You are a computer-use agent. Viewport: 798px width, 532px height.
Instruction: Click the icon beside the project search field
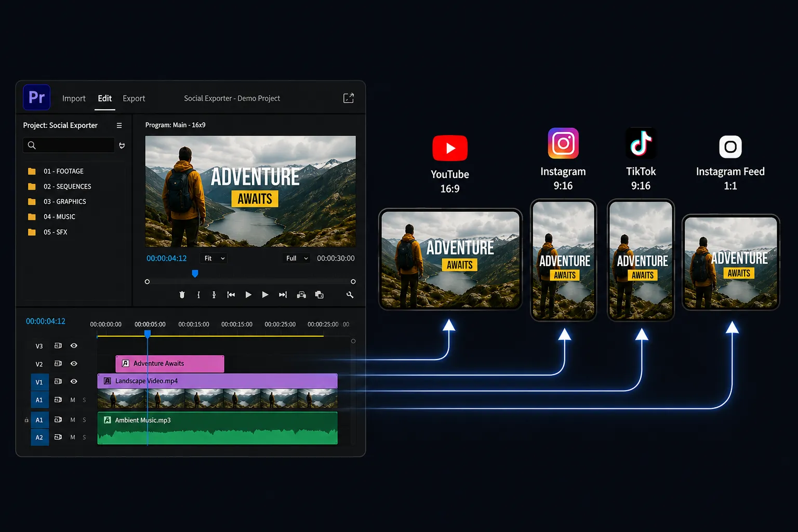pyautogui.click(x=122, y=145)
